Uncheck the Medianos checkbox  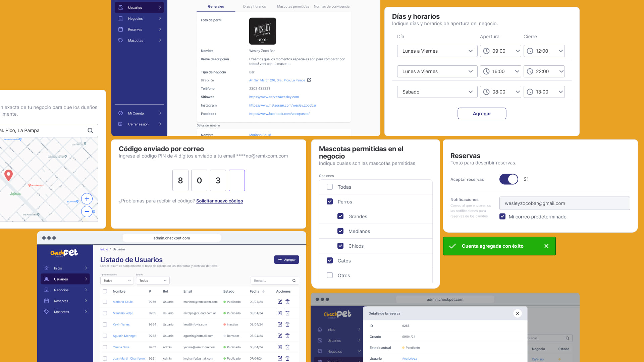[x=340, y=231]
